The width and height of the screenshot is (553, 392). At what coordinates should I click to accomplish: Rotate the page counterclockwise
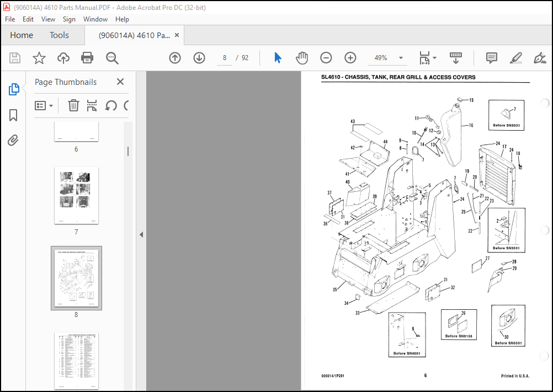click(x=111, y=105)
